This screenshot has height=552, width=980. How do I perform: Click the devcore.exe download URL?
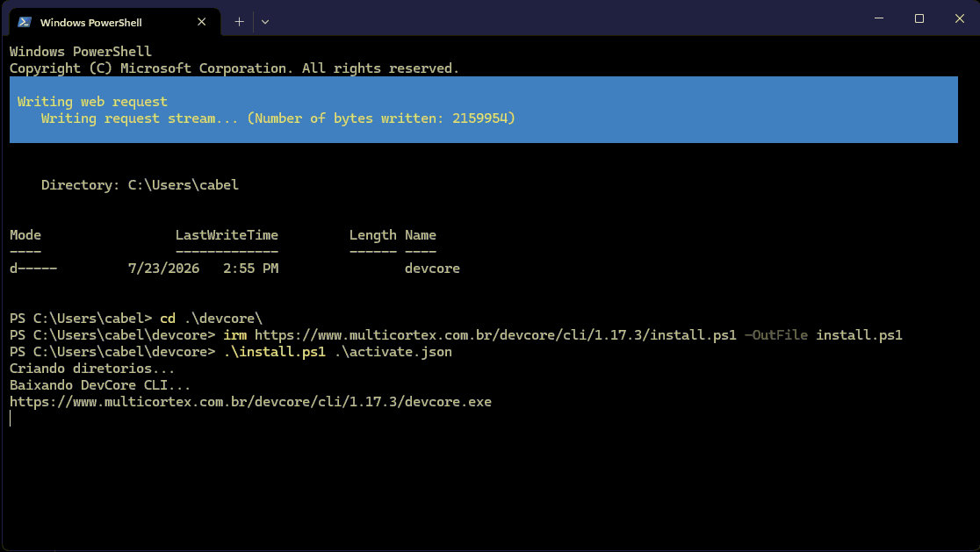click(250, 402)
